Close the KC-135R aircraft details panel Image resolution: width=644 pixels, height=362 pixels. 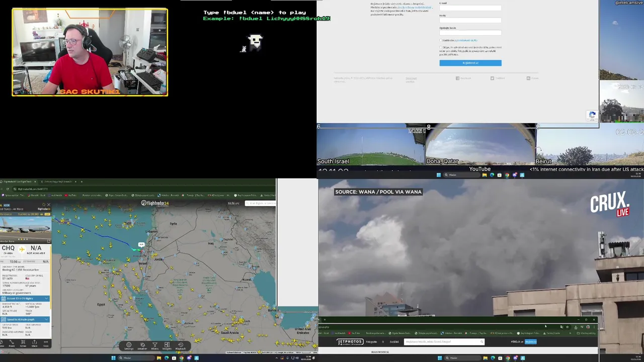tap(49, 205)
